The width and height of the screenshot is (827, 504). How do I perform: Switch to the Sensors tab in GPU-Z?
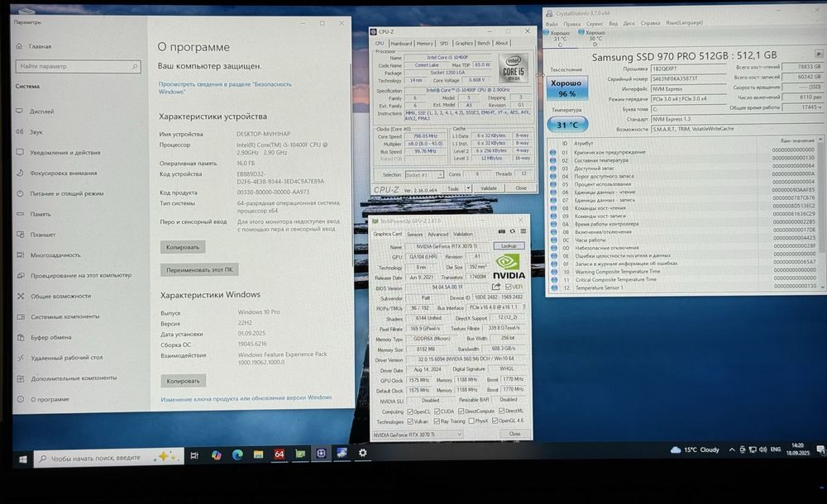(x=414, y=235)
